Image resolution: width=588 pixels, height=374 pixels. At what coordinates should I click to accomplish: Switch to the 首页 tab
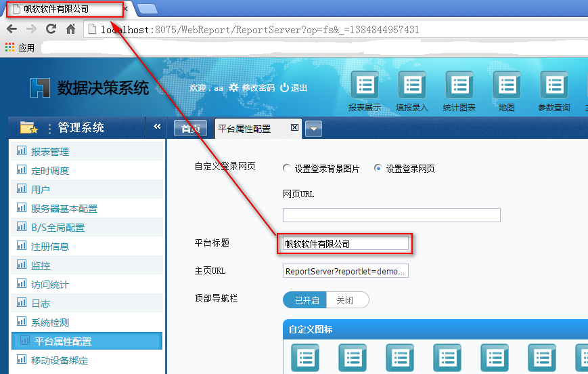[x=191, y=129]
